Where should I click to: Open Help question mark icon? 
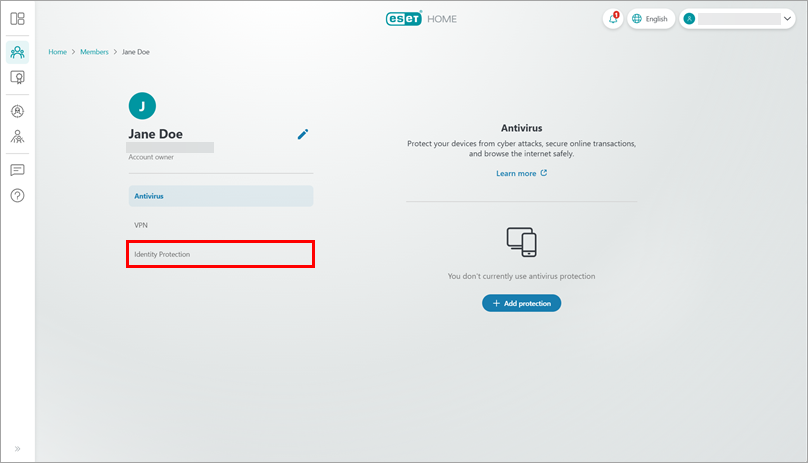tap(17, 195)
